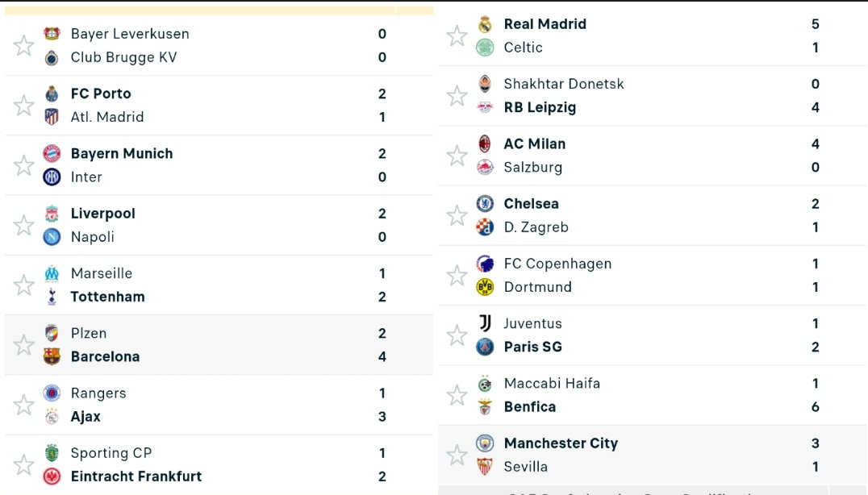This screenshot has width=868, height=495.
Task: Open the RB Leipzig team link
Action: tap(540, 107)
